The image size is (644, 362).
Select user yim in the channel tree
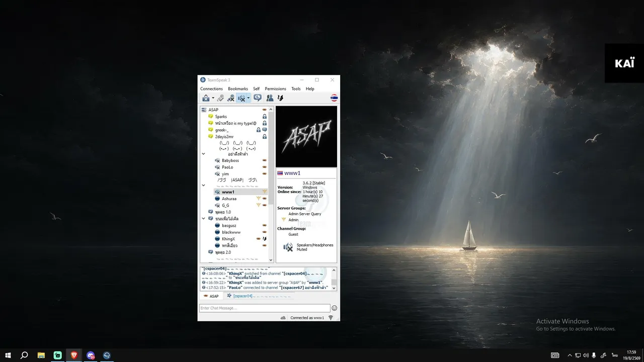pos(225,174)
